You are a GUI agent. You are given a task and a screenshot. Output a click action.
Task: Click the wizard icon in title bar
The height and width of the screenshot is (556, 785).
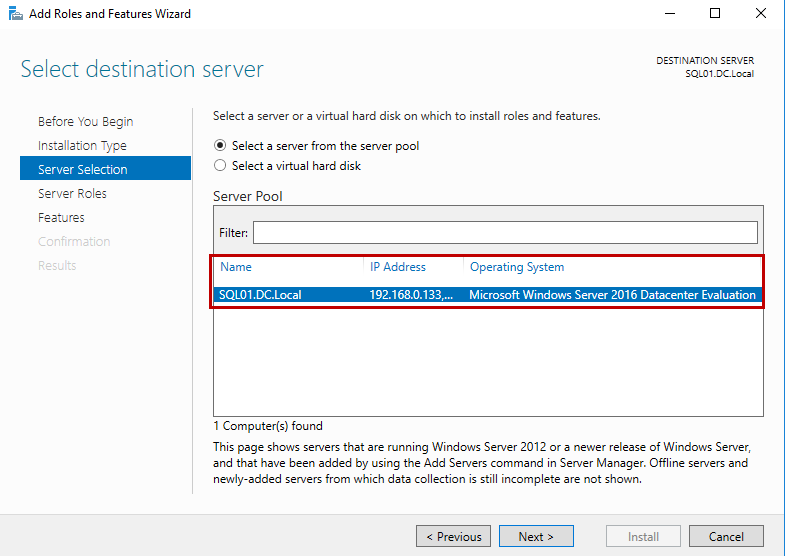pos(14,14)
